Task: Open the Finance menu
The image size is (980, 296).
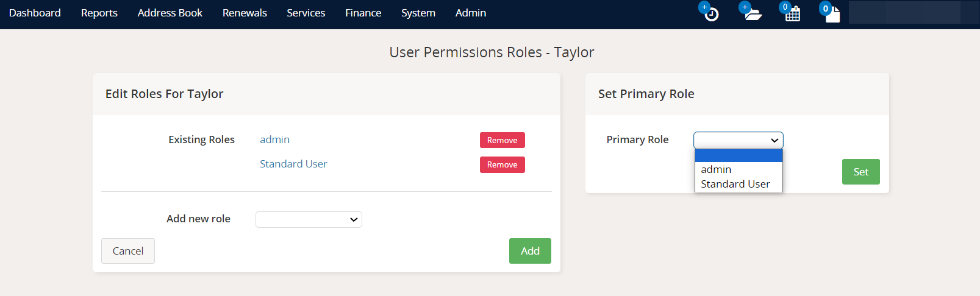Action: click(x=363, y=13)
